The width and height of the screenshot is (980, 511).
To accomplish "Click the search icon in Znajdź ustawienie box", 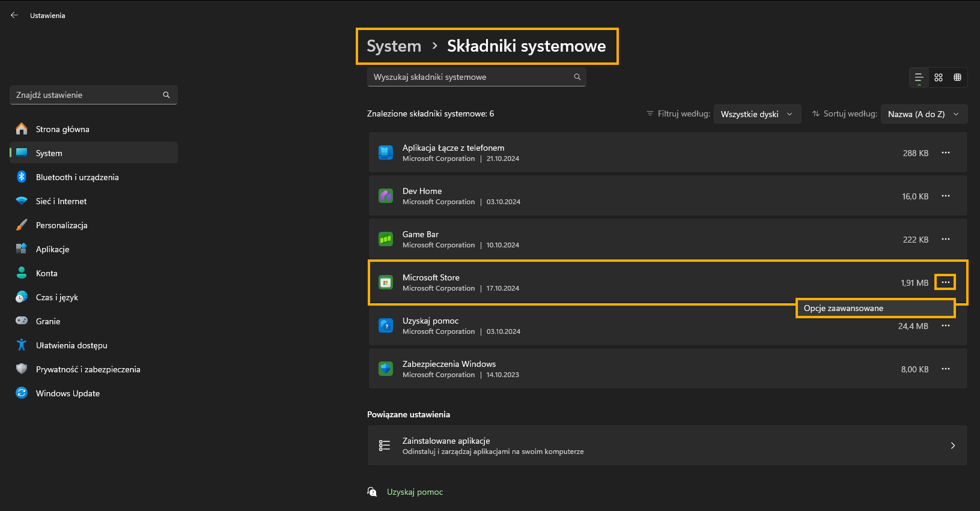I will (166, 95).
